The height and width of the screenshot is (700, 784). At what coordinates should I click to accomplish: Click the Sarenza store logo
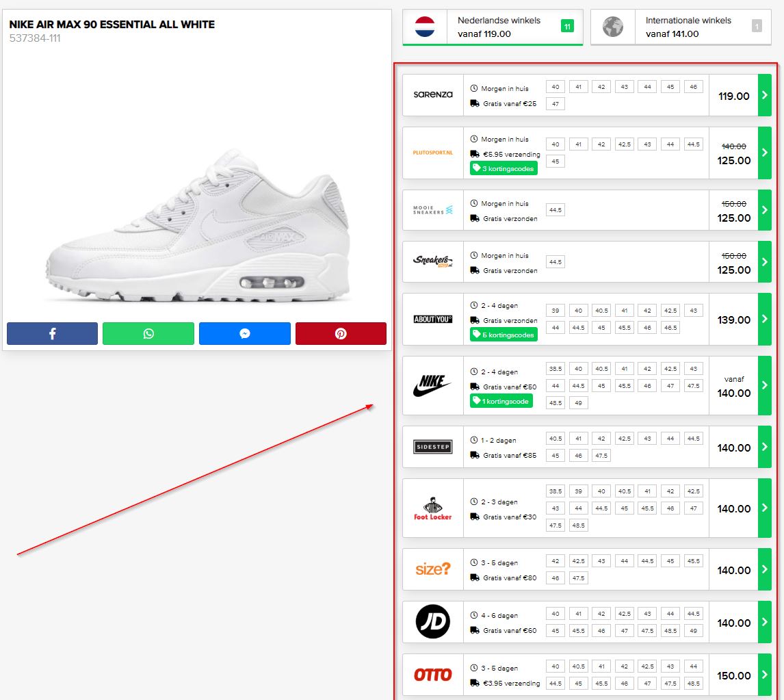(433, 94)
